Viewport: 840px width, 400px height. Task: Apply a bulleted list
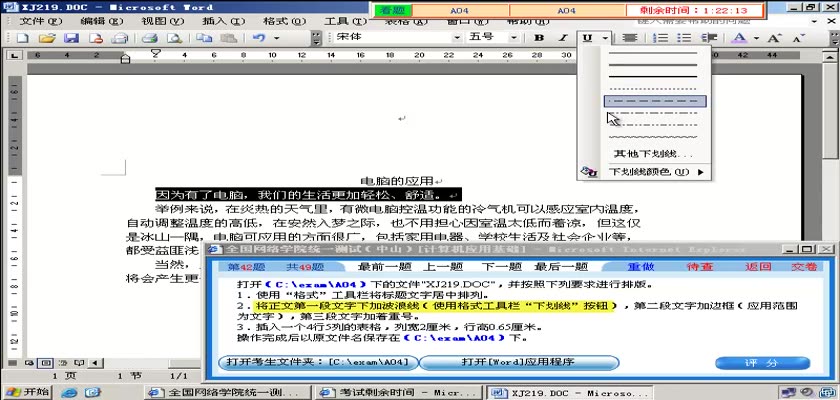click(x=684, y=38)
